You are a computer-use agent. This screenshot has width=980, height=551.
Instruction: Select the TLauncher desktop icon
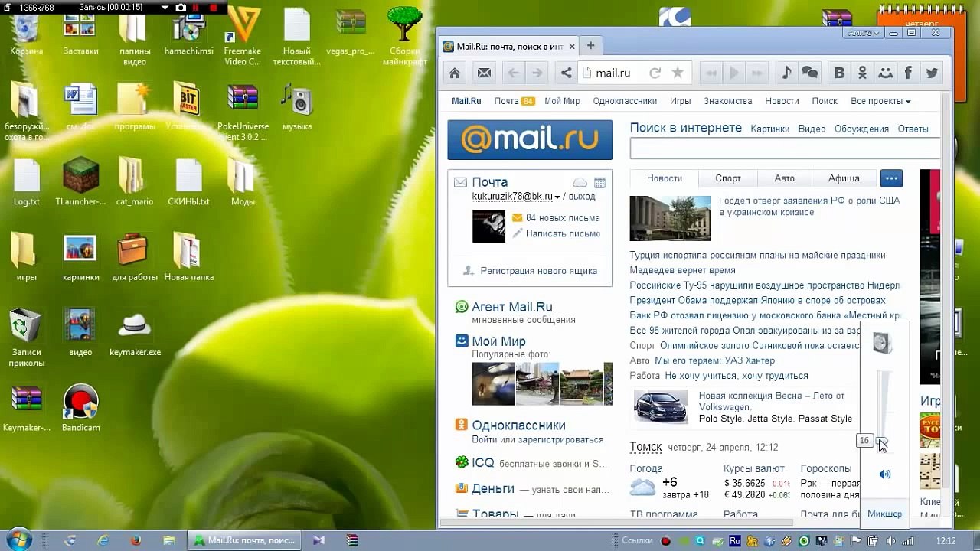click(80, 182)
